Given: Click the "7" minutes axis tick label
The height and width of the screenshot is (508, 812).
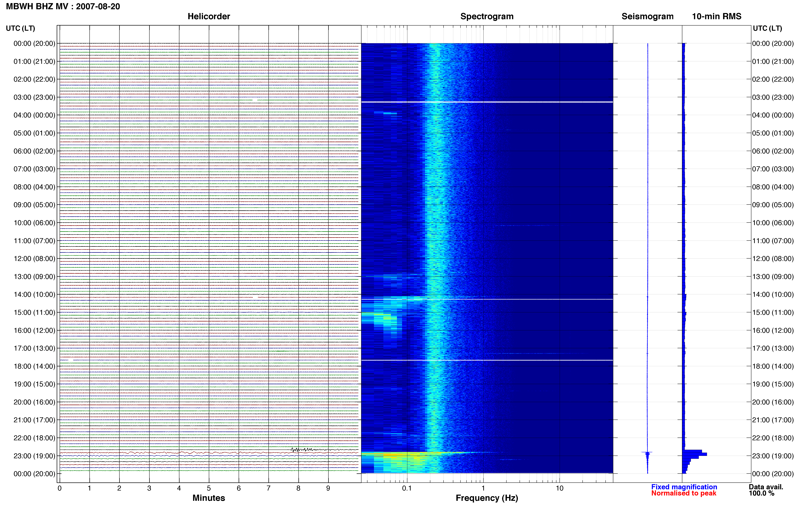Looking at the screenshot, I should point(268,488).
